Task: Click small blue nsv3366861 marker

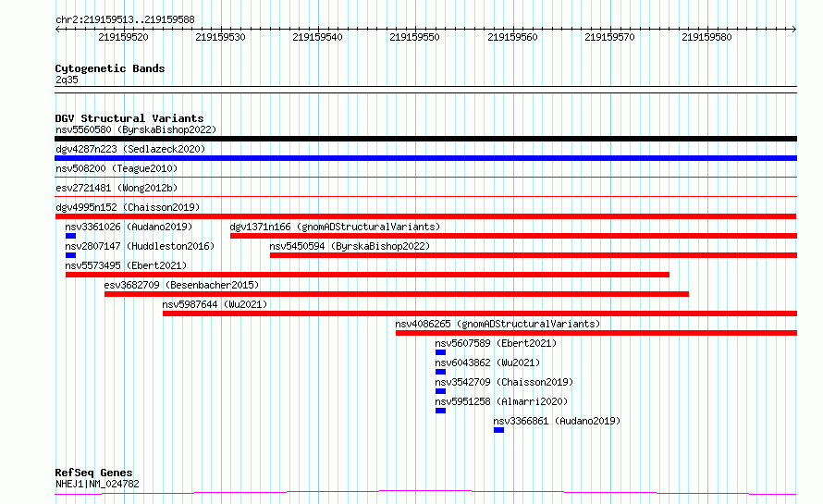Action: click(x=498, y=430)
